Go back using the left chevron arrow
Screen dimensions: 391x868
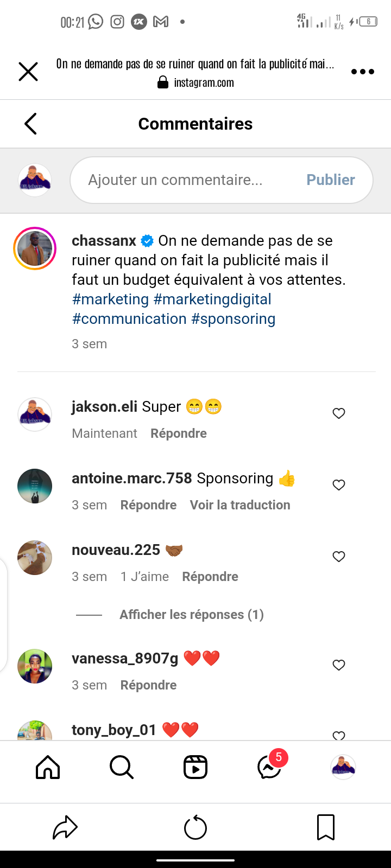(31, 124)
